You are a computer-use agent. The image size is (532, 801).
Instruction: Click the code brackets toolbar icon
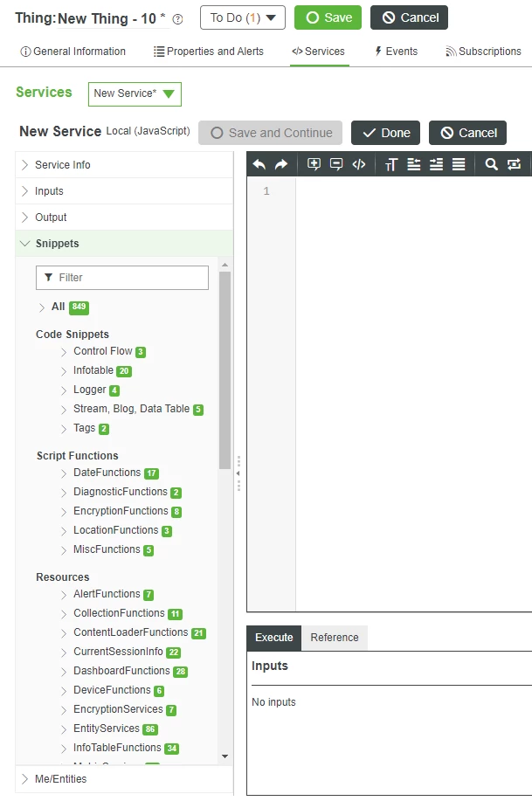point(359,164)
